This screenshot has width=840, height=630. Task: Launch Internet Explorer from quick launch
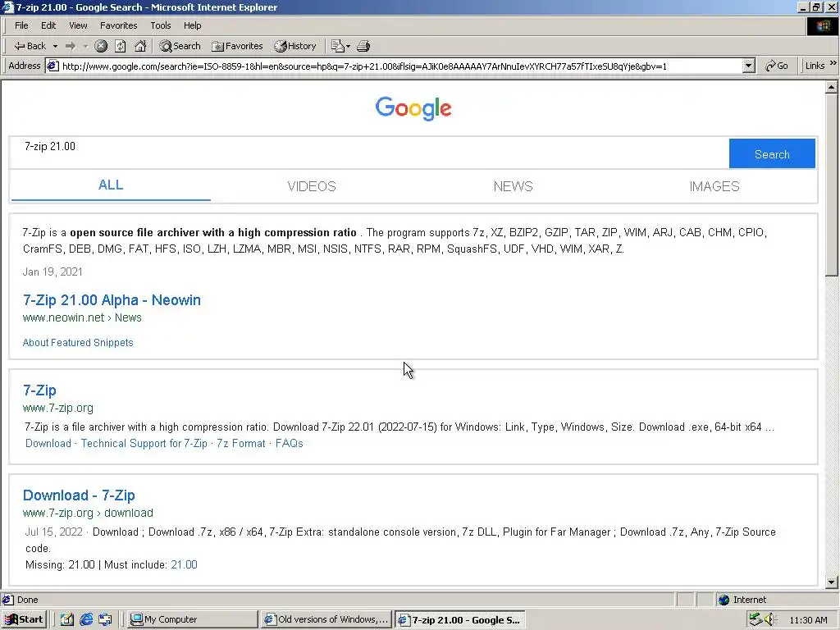pos(86,619)
